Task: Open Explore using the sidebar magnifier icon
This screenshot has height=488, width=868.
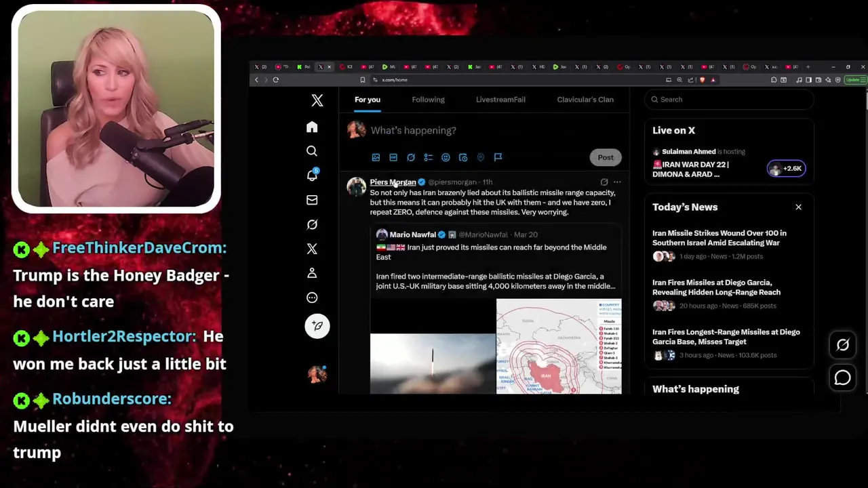Action: (x=312, y=151)
